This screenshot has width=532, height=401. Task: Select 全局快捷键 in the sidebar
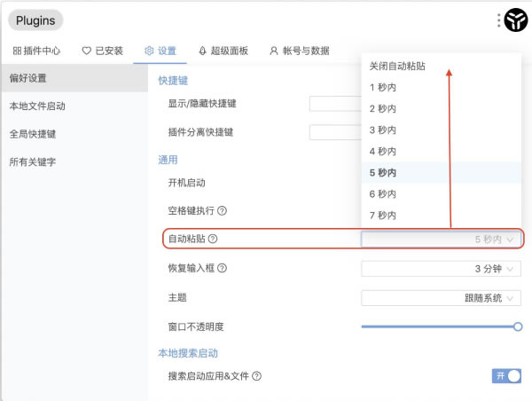click(32, 135)
